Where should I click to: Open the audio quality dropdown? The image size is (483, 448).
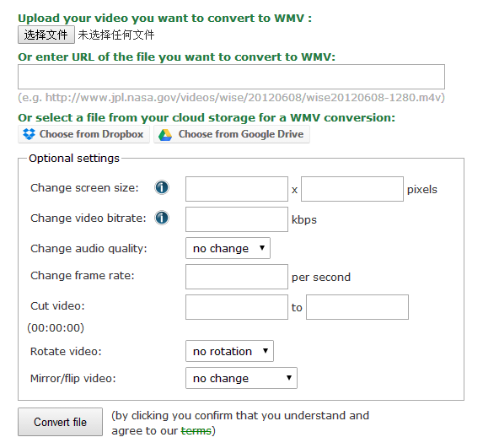point(228,248)
